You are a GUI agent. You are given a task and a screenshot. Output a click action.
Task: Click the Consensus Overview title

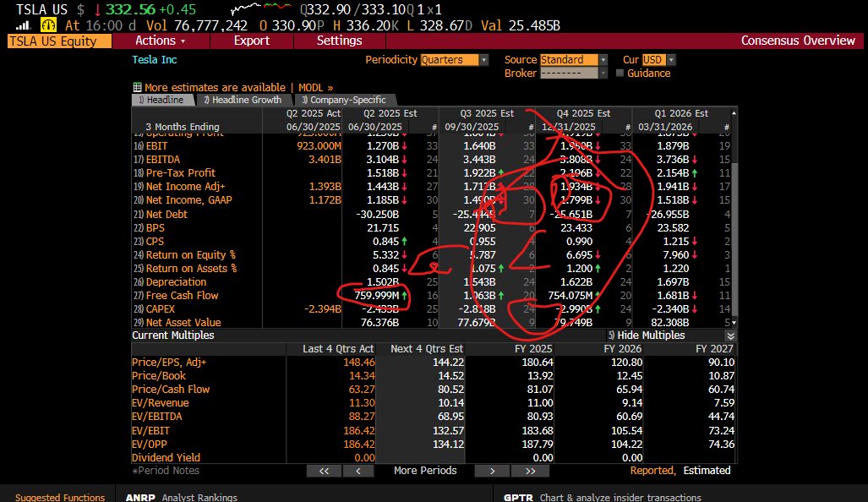pyautogui.click(x=798, y=41)
